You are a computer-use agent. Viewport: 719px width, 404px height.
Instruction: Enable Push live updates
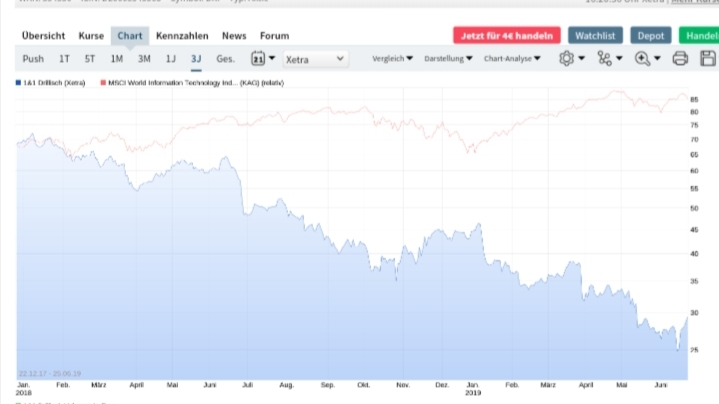tap(33, 59)
